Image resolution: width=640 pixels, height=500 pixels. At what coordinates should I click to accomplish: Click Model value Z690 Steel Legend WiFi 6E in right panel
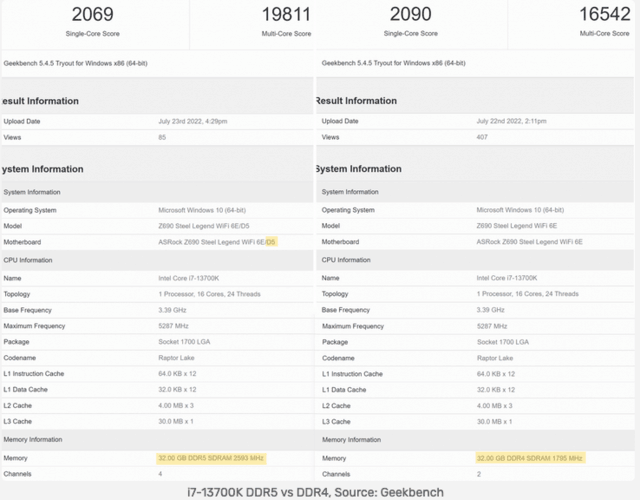point(516,226)
